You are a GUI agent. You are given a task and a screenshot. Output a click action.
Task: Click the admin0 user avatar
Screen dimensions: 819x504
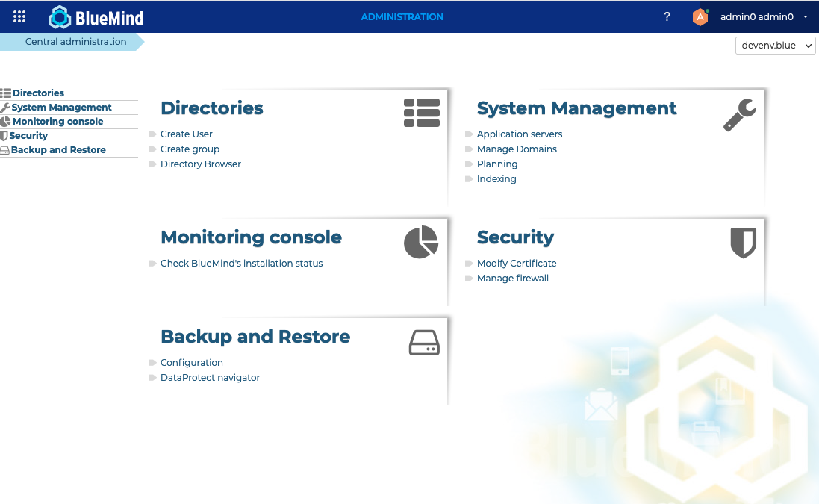click(700, 17)
